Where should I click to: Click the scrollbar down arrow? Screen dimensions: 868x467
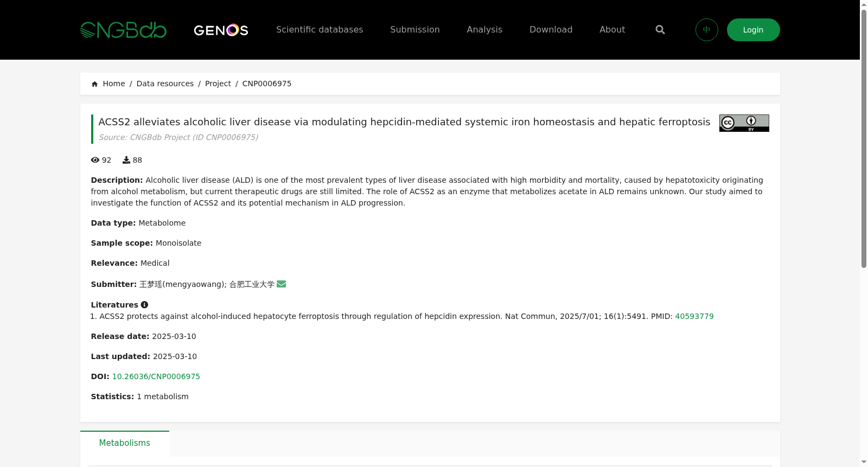(864, 462)
